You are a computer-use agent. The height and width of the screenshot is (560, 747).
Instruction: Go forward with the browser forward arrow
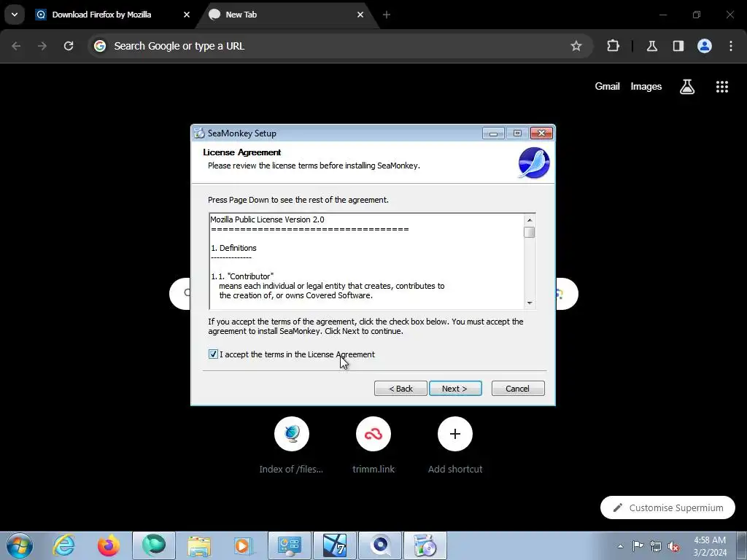point(42,46)
